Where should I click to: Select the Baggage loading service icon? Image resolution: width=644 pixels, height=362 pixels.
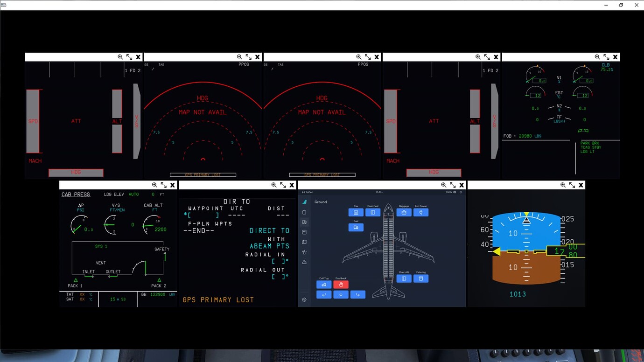[x=404, y=212]
